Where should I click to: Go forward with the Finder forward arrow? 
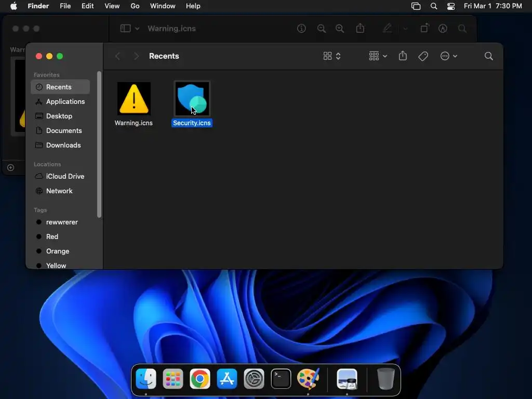137,56
